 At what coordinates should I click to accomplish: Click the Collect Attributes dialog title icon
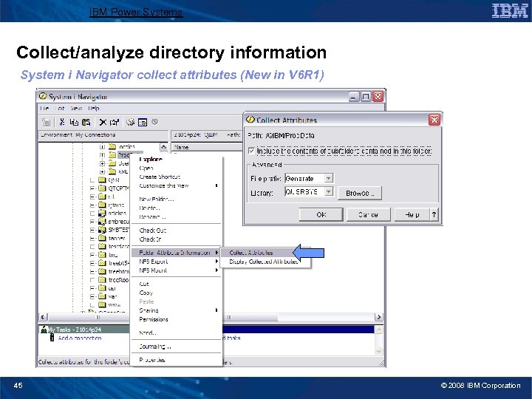pos(250,120)
